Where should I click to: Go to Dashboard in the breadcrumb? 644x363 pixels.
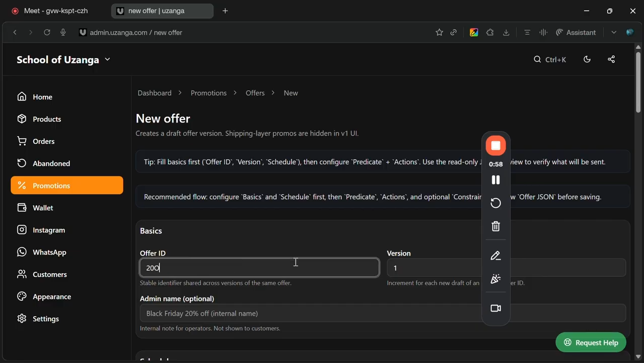tap(155, 93)
